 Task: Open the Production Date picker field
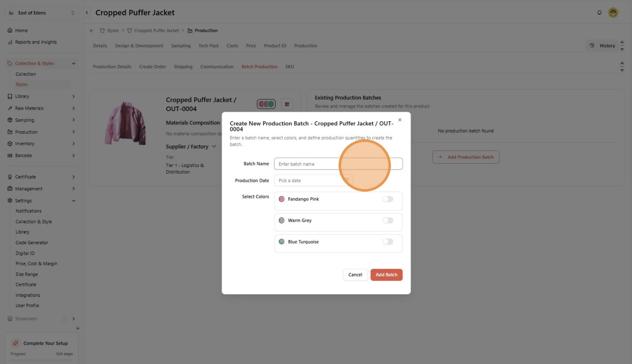coord(313,181)
